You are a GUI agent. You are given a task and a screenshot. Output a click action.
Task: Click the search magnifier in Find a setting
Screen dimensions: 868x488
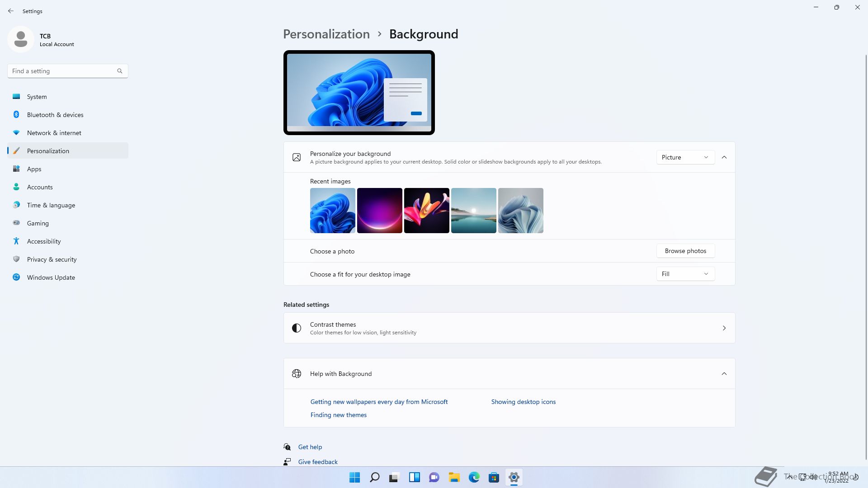pyautogui.click(x=120, y=71)
